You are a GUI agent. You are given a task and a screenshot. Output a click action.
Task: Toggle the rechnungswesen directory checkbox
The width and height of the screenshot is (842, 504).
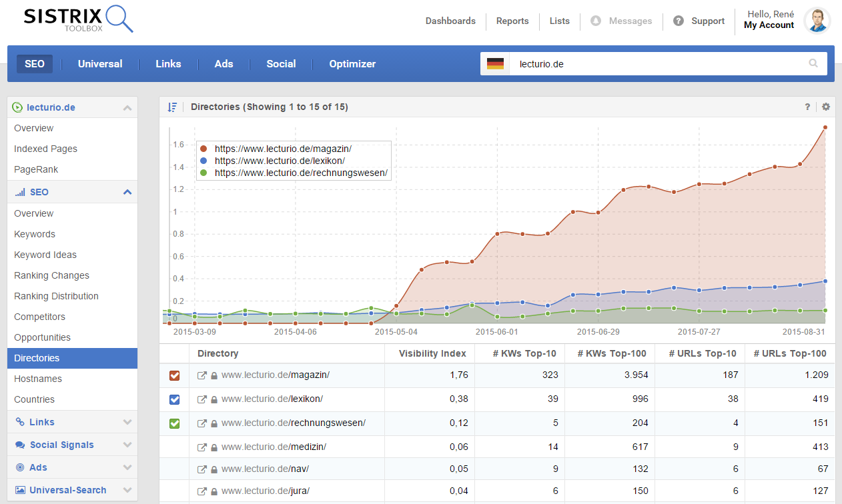tap(174, 423)
